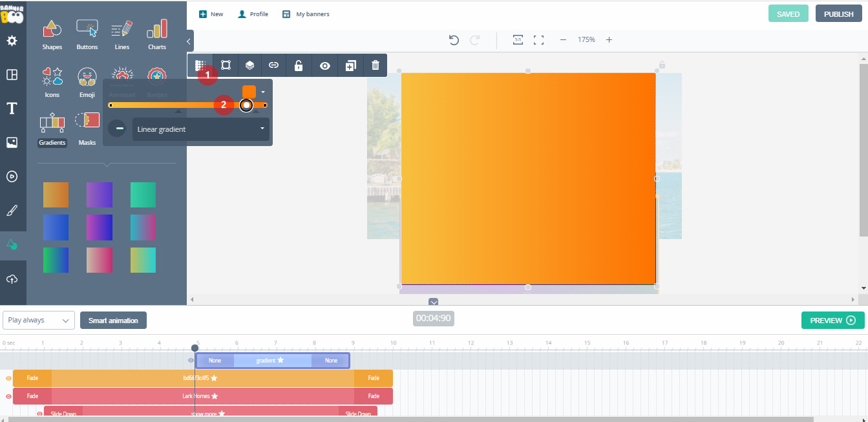
Task: Choose the blue gradient preset
Action: click(x=56, y=227)
